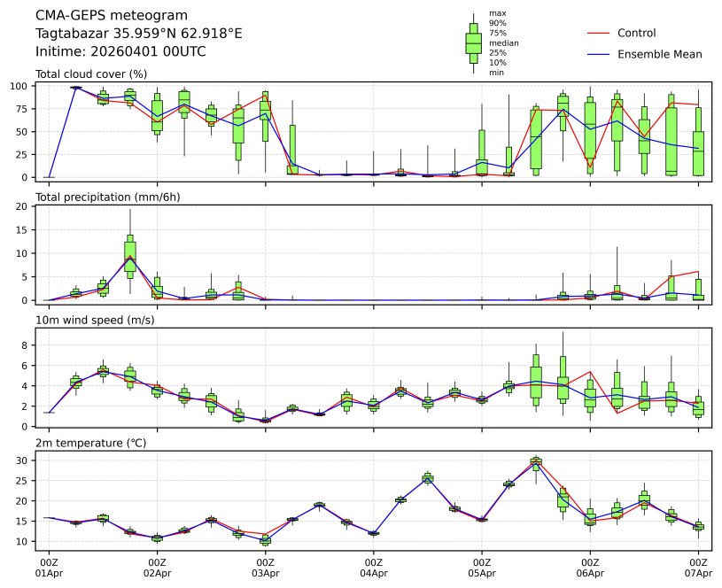Click the 00Z 07Apr x-axis tick label
The image size is (722, 588).
click(698, 568)
